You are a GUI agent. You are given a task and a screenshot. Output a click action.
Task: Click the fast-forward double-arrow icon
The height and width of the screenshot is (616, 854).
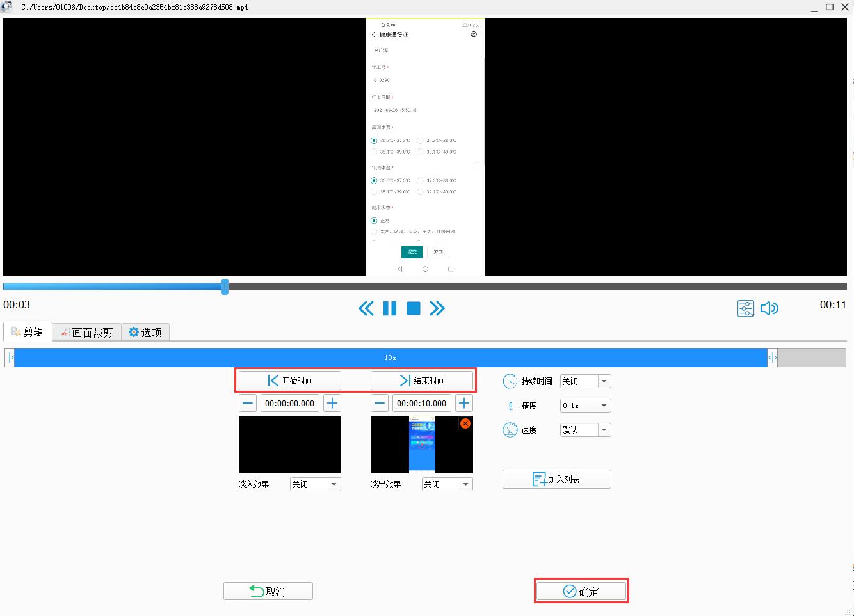(x=437, y=309)
